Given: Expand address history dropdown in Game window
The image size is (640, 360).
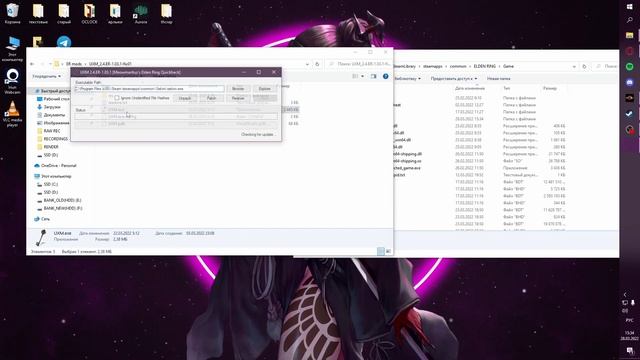Looking at the screenshot, I should point(574,66).
